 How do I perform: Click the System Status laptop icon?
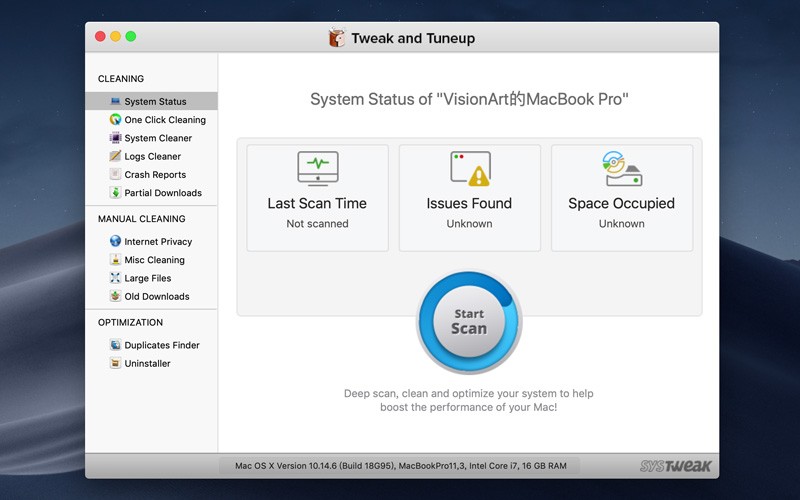point(115,101)
